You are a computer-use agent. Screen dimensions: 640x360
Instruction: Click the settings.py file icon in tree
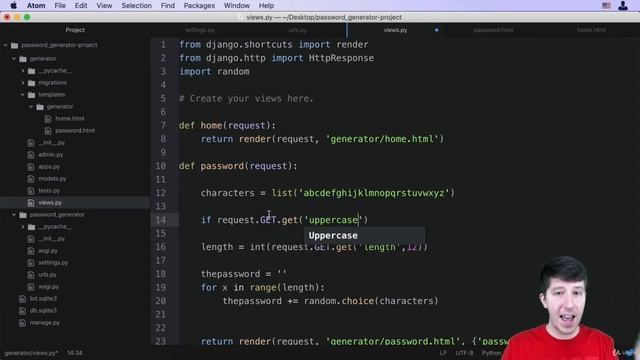(x=31, y=263)
